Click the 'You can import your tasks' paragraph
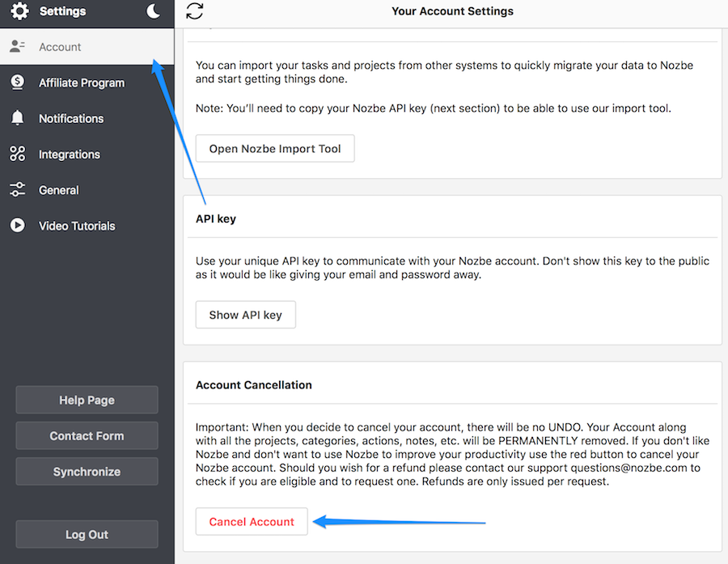 444,72
